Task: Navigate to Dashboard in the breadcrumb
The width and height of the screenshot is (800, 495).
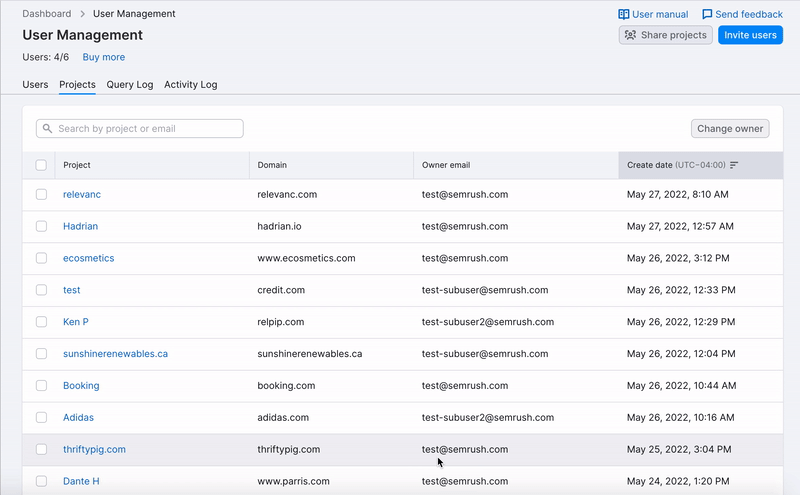Action: point(46,14)
